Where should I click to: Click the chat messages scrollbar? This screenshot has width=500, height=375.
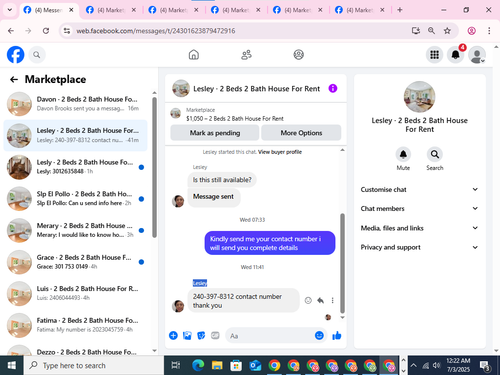coord(342,263)
